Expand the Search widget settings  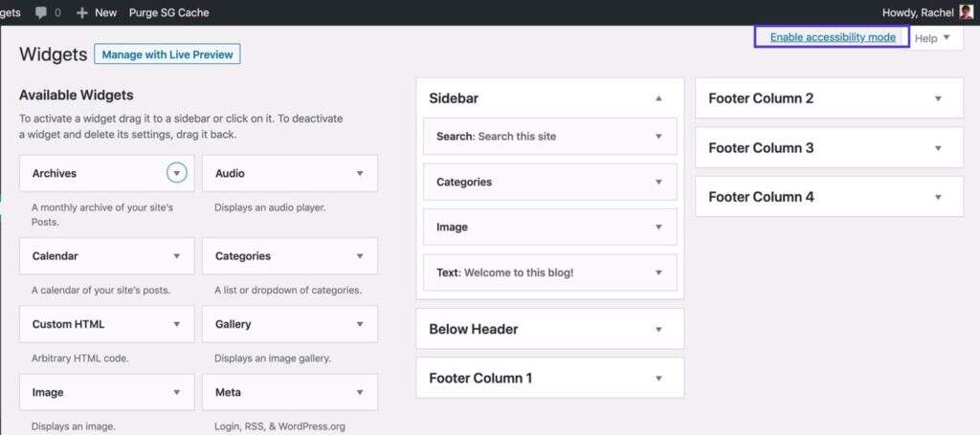click(658, 136)
